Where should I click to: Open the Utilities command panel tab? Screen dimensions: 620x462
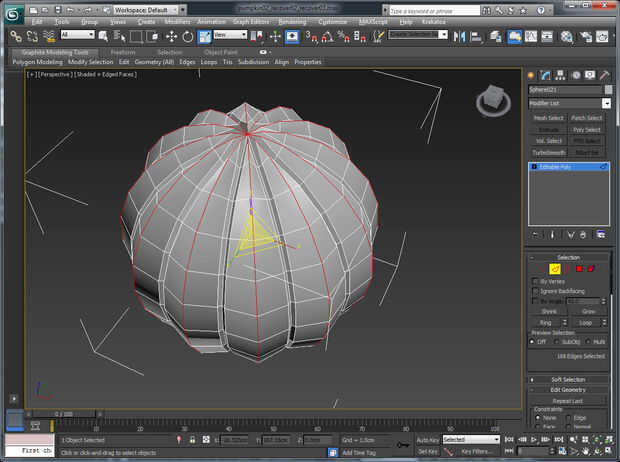[x=604, y=75]
